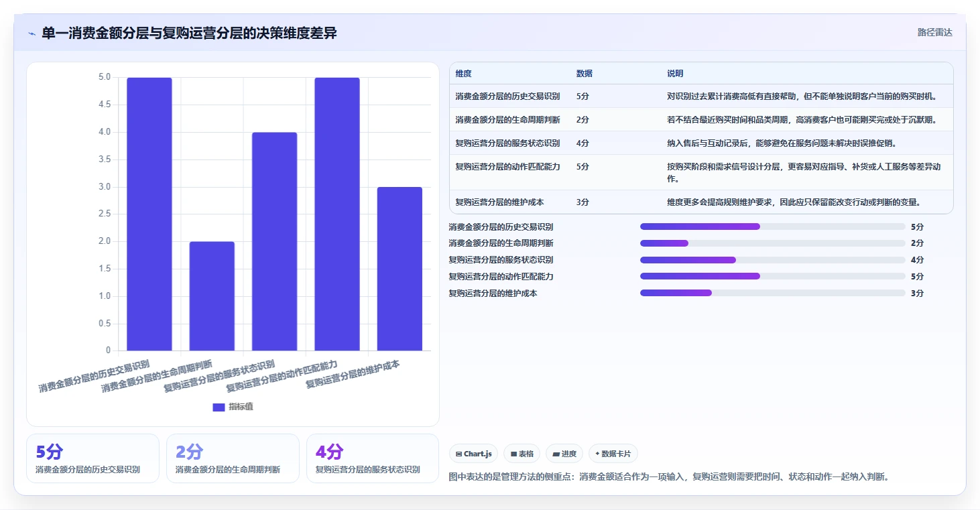Click the 消费金额分层的历史交易识别 progress row label
This screenshot has height=510, width=980.
pos(501,227)
